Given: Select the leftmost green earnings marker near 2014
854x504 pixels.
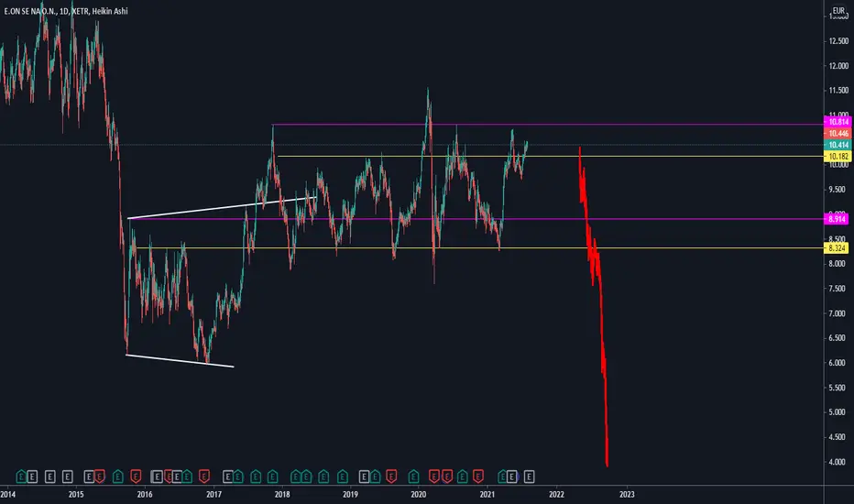Looking at the screenshot, I should coord(21,477).
